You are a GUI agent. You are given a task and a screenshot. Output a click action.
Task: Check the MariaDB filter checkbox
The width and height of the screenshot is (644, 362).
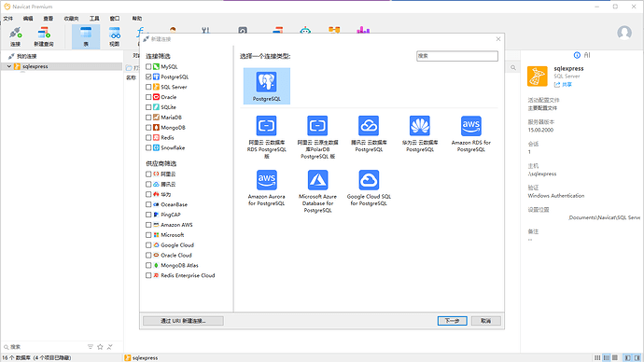(x=148, y=118)
